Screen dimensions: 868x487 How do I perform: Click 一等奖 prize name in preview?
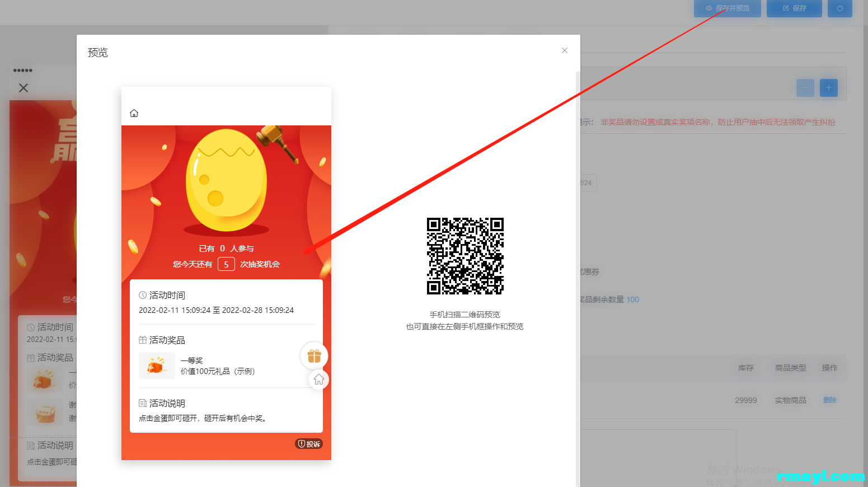tap(191, 360)
